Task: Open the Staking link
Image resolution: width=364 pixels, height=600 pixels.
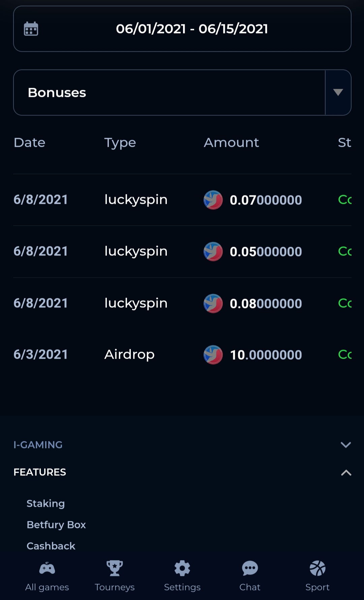Action: tap(45, 503)
